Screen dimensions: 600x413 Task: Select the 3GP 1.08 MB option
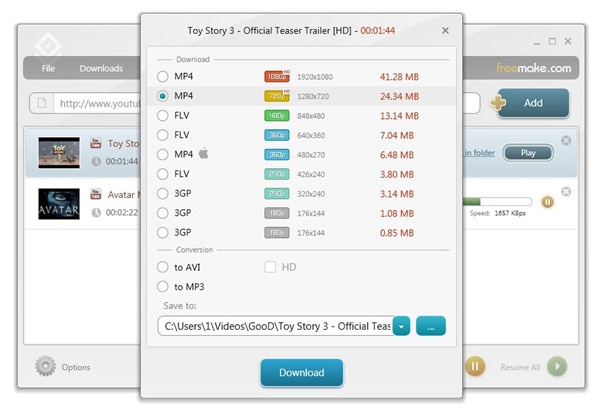click(163, 213)
